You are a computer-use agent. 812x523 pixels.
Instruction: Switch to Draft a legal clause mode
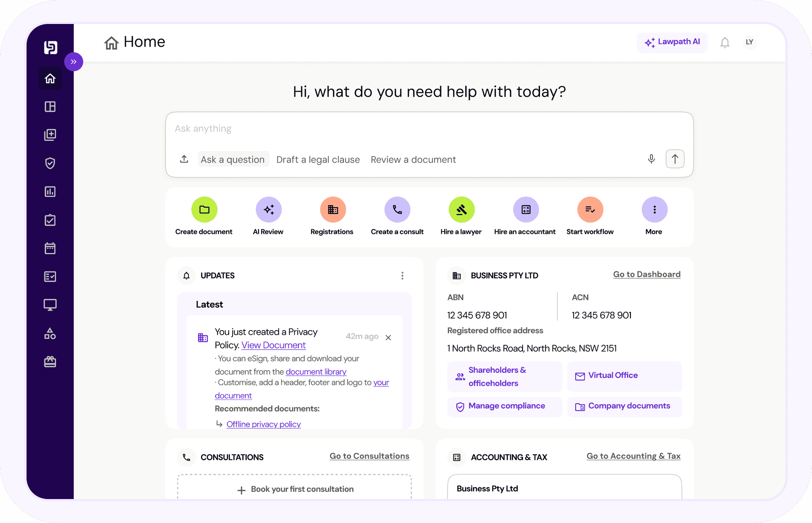(318, 160)
